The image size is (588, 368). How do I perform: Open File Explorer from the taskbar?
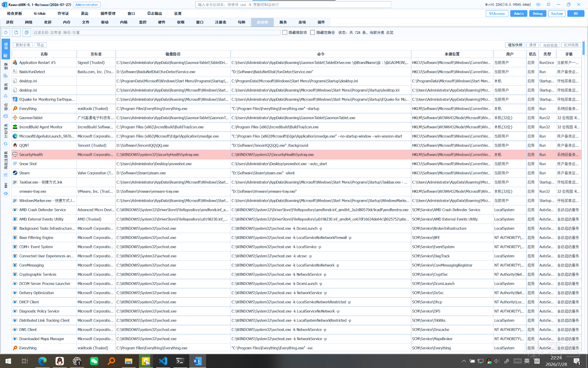point(128,361)
